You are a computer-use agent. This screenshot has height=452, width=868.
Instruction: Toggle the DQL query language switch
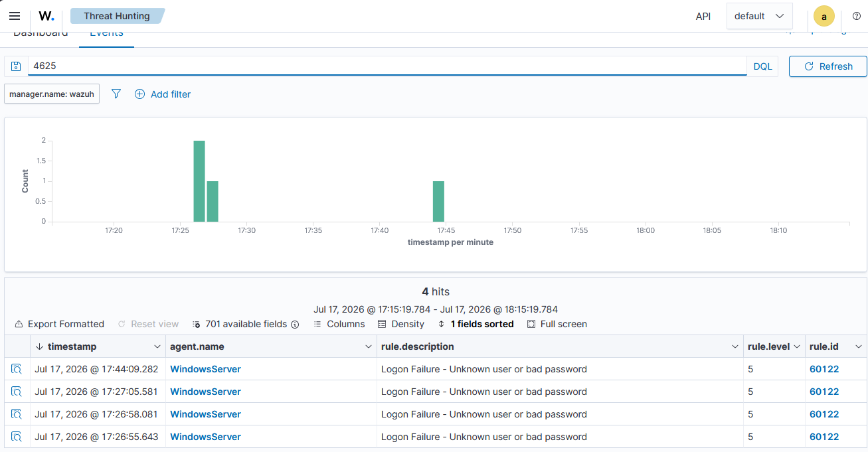coord(762,66)
